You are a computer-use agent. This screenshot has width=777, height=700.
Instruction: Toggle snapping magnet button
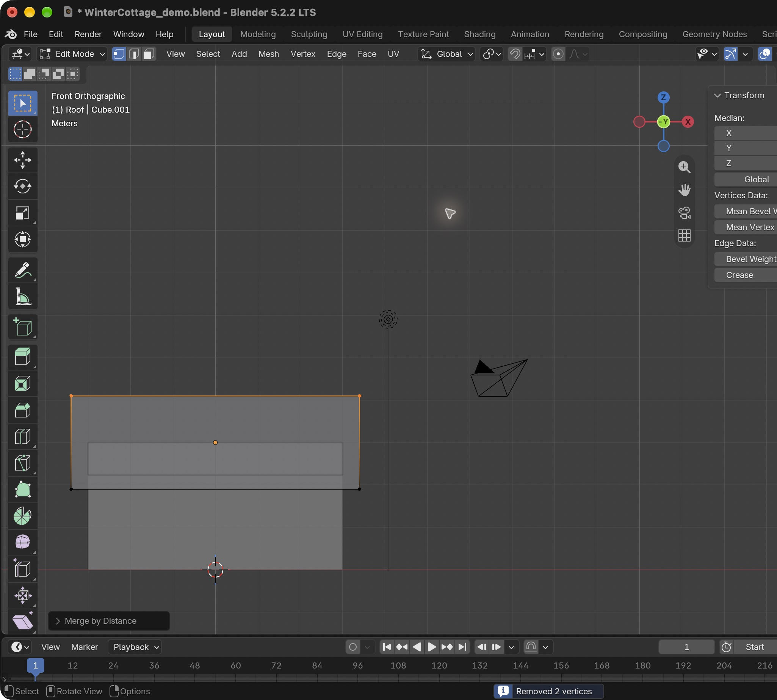pos(515,54)
